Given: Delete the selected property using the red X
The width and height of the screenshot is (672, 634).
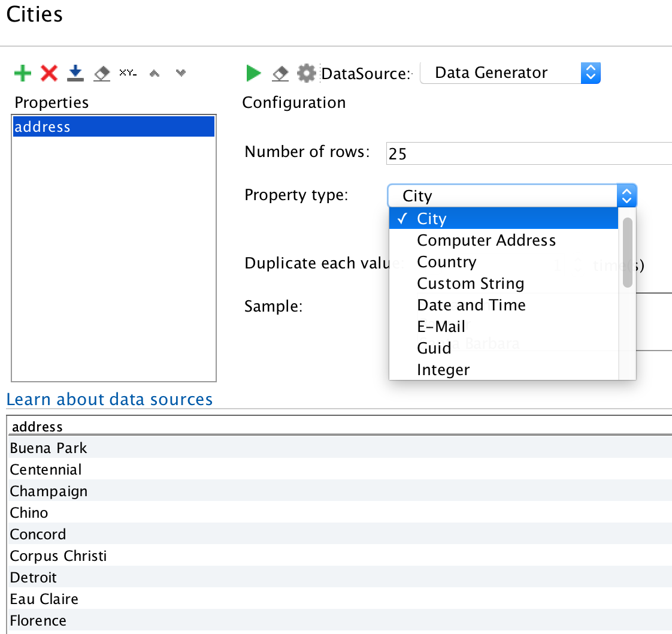Looking at the screenshot, I should 49,73.
